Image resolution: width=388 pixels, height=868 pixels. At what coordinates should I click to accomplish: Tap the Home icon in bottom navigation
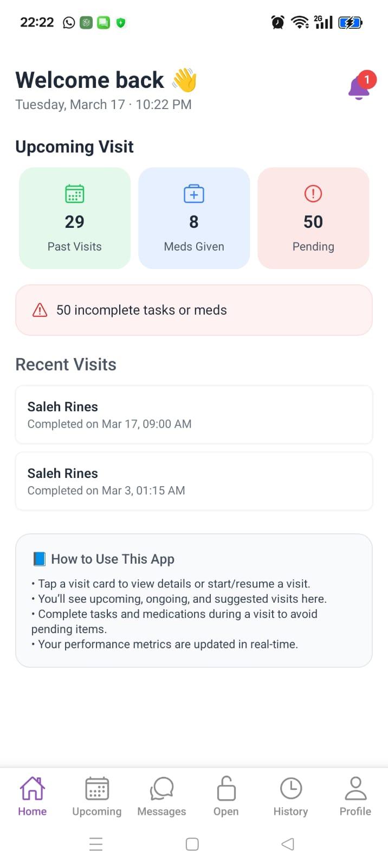[32, 788]
